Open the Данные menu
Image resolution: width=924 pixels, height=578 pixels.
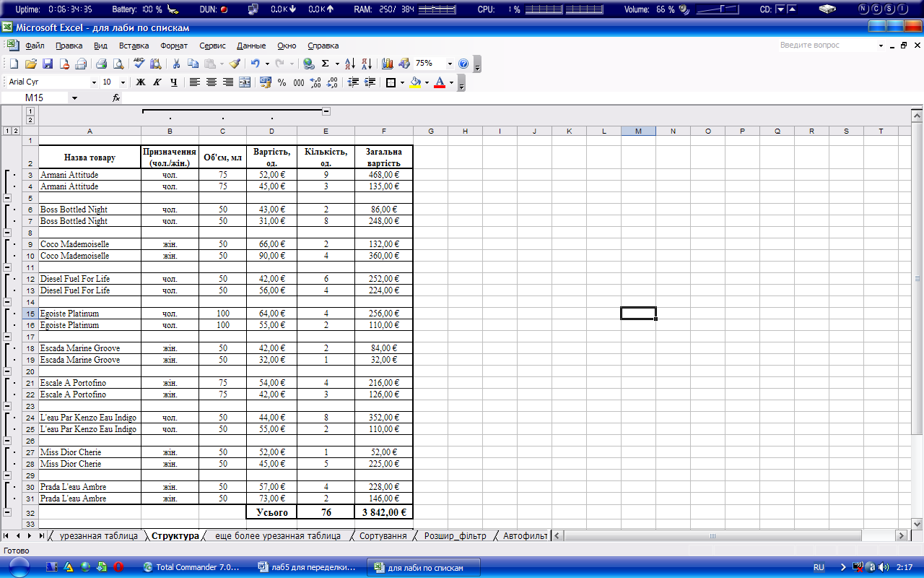[251, 46]
